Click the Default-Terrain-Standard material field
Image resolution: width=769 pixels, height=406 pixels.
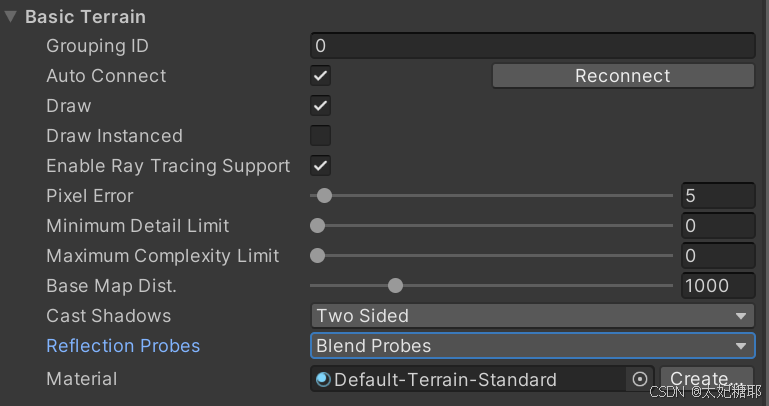470,379
